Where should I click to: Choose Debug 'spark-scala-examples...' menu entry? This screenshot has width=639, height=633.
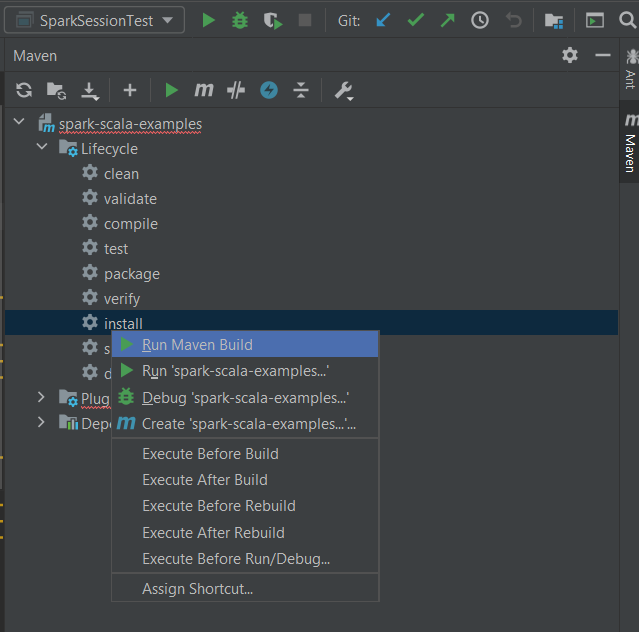click(x=245, y=398)
